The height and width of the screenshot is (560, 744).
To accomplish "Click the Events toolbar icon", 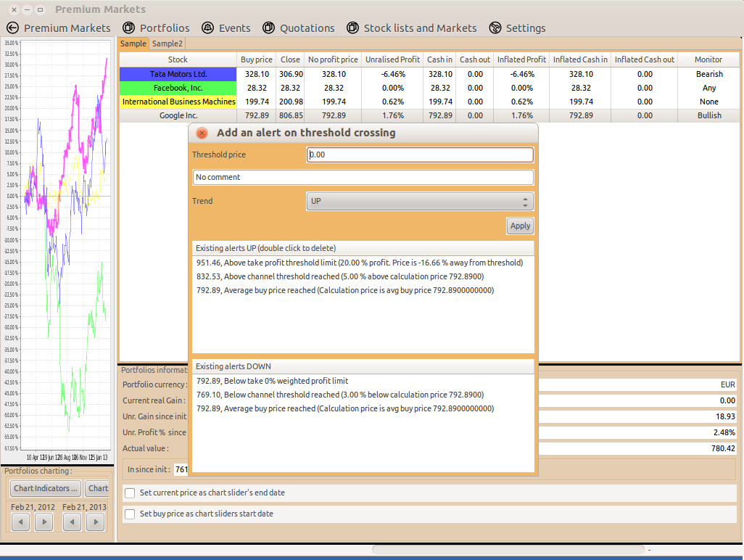I will pos(208,28).
